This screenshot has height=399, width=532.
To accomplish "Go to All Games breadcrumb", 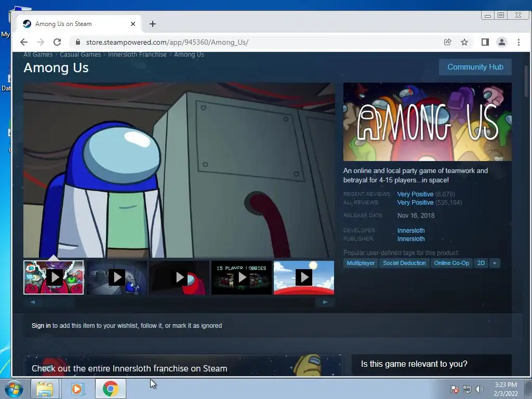I will point(38,55).
